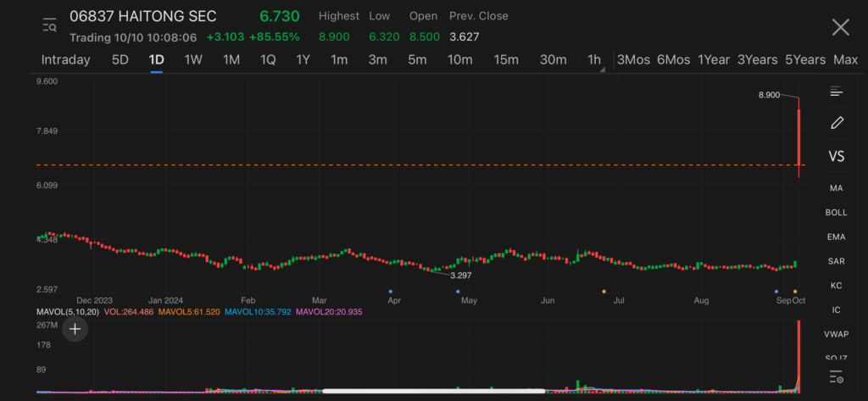The width and height of the screenshot is (868, 401).
Task: Click the 06837 HAITONG SEC title
Action: [x=143, y=16]
